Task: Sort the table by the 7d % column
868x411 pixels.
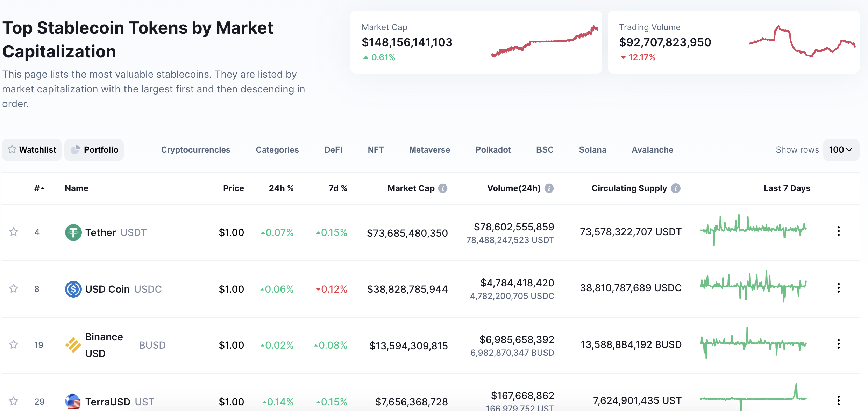Action: pos(338,188)
